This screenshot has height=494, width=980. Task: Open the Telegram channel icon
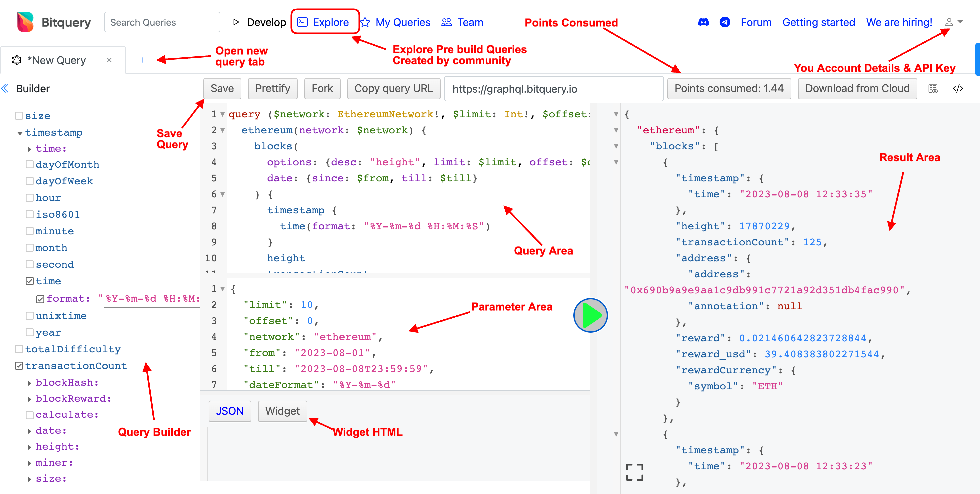(x=725, y=22)
